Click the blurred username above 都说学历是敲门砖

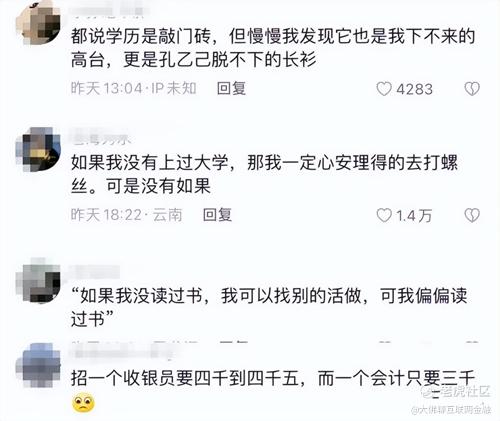point(107,12)
